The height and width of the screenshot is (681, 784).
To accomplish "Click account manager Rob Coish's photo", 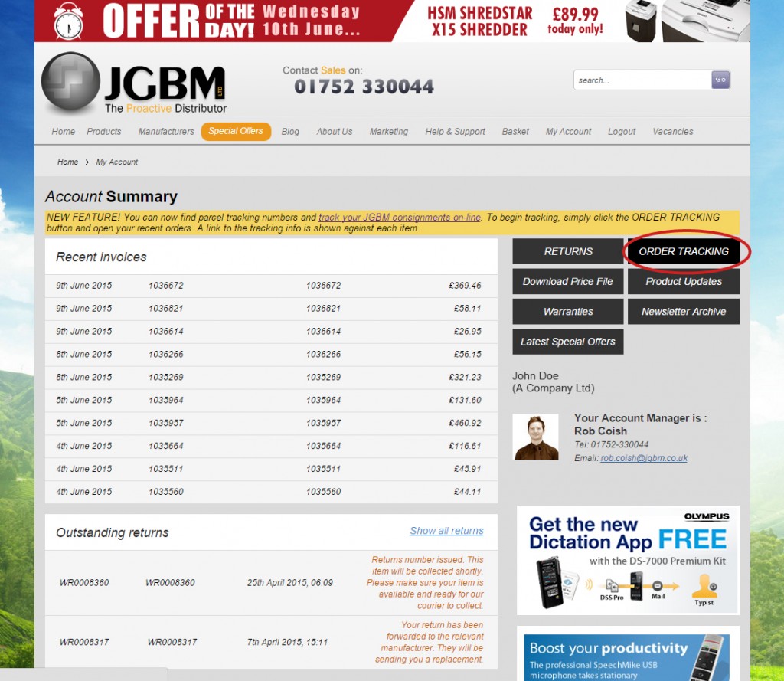I will pyautogui.click(x=535, y=439).
